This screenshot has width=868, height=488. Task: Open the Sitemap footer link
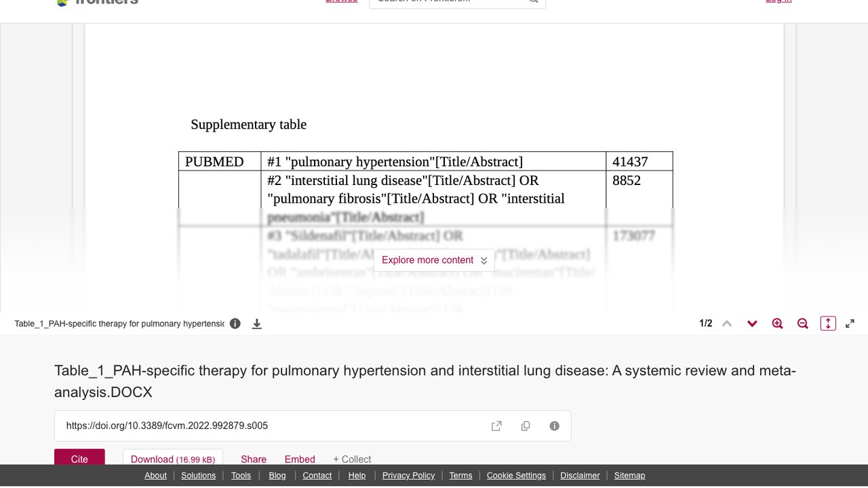click(629, 476)
